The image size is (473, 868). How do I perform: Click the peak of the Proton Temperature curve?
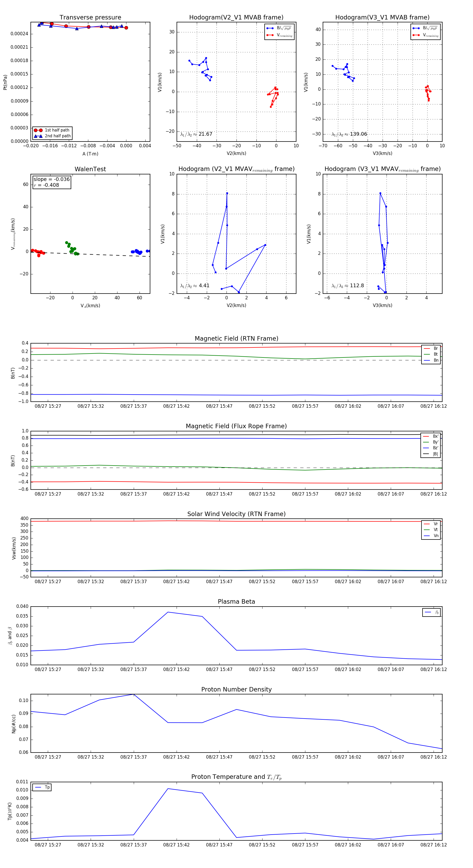168,789
